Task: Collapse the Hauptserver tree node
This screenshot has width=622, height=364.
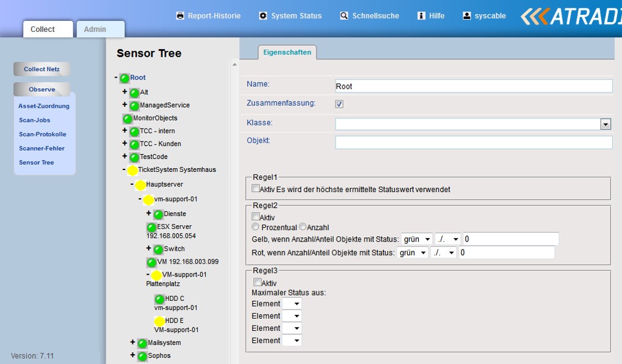Action: pos(132,184)
